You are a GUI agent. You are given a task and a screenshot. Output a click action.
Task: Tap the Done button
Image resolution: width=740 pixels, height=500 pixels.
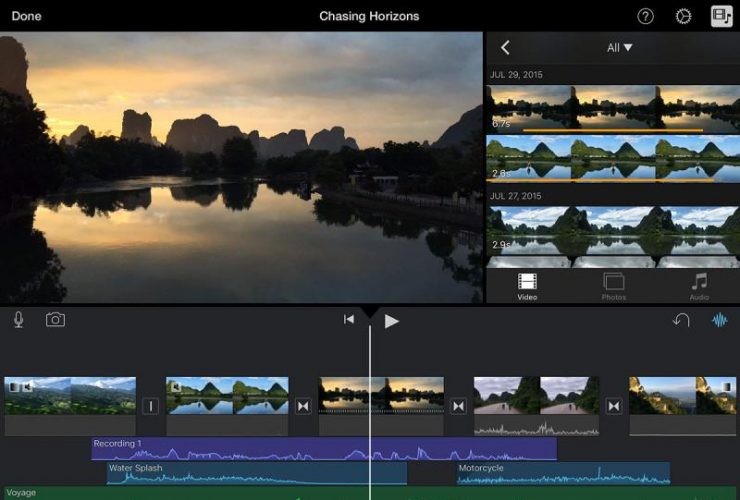[26, 16]
